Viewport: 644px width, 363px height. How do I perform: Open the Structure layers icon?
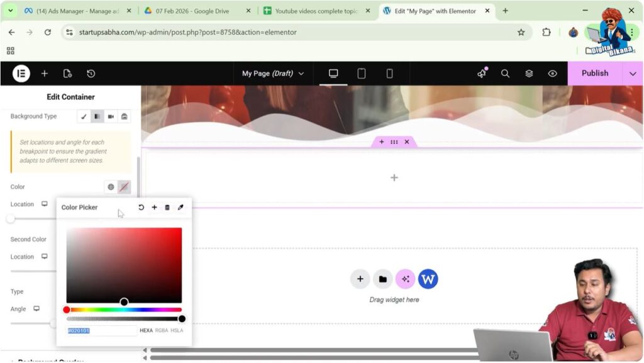pyautogui.click(x=529, y=74)
